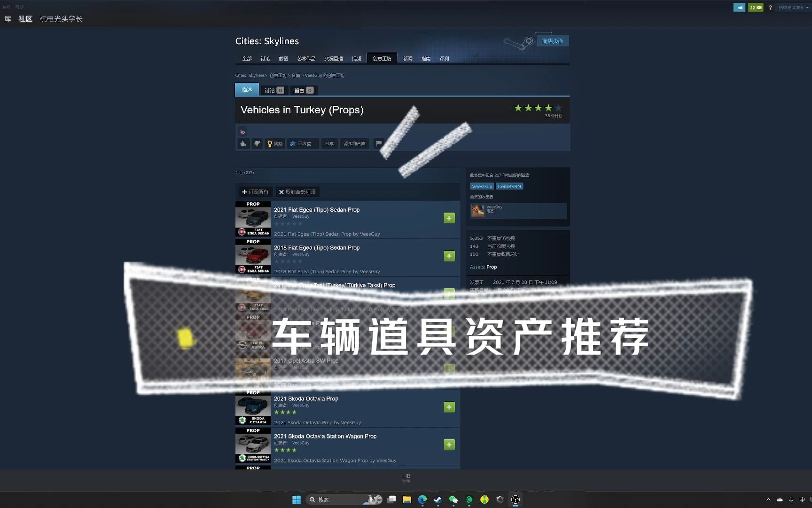Click microphone icon in system tray
The width and height of the screenshot is (812, 508).
(791, 500)
